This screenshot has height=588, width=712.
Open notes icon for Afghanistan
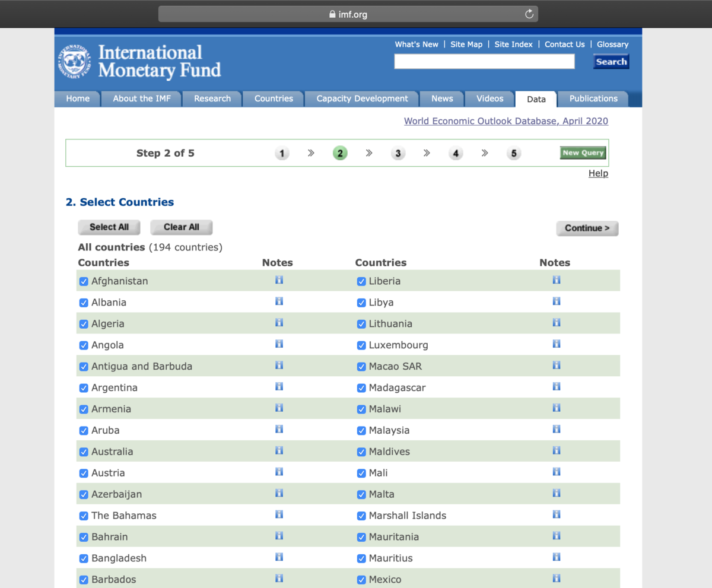pyautogui.click(x=279, y=279)
